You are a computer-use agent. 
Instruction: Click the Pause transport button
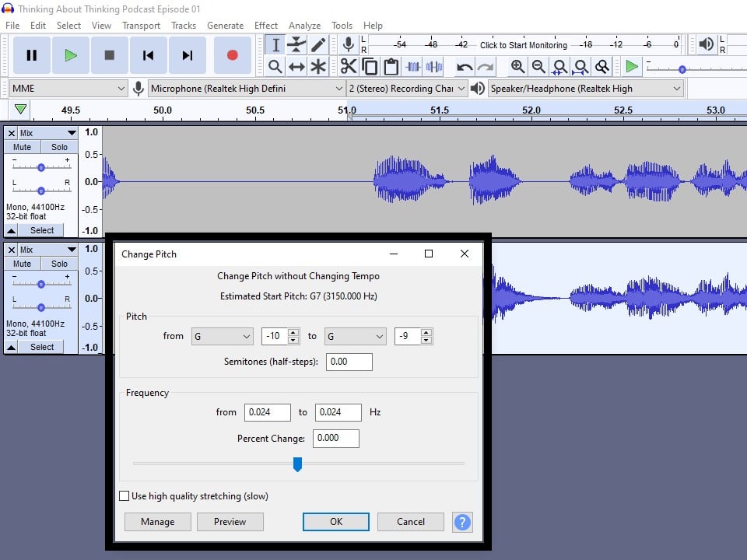tap(31, 55)
